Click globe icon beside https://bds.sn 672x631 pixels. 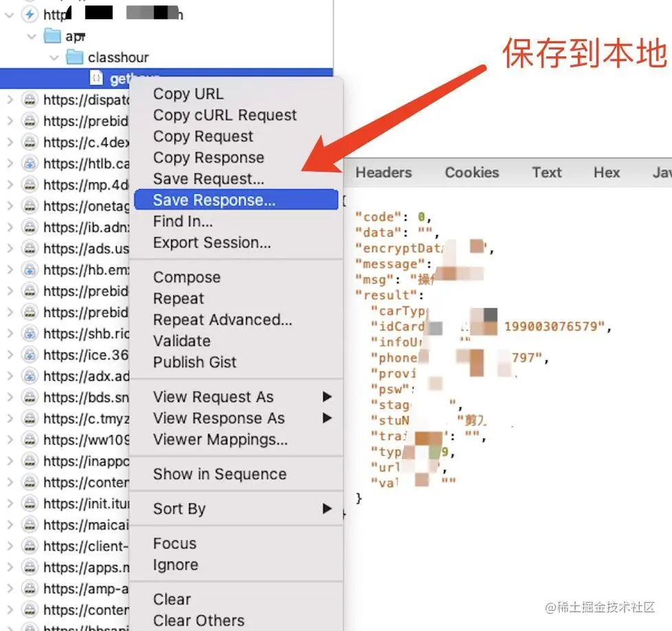point(30,397)
